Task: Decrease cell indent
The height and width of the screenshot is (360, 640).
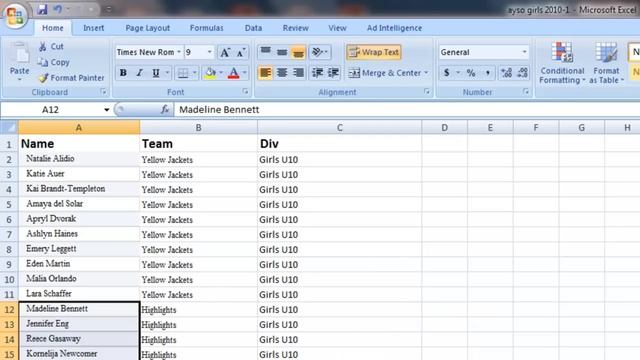Action: 317,73
